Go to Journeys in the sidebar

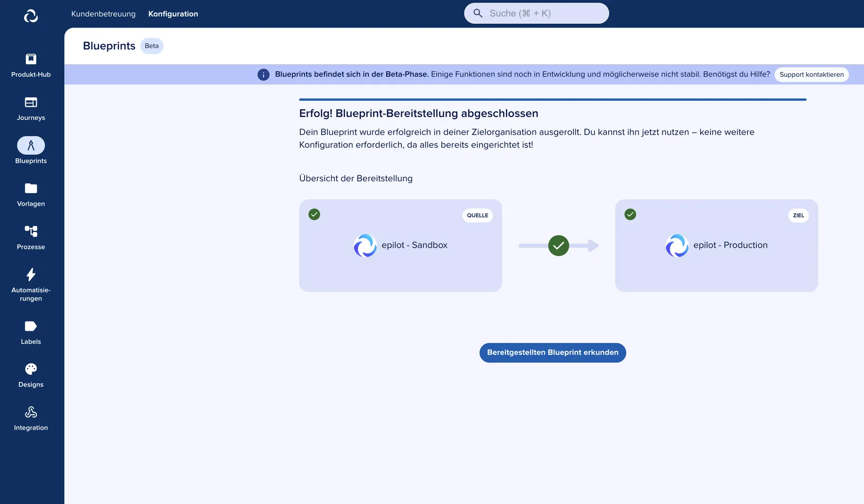(31, 109)
